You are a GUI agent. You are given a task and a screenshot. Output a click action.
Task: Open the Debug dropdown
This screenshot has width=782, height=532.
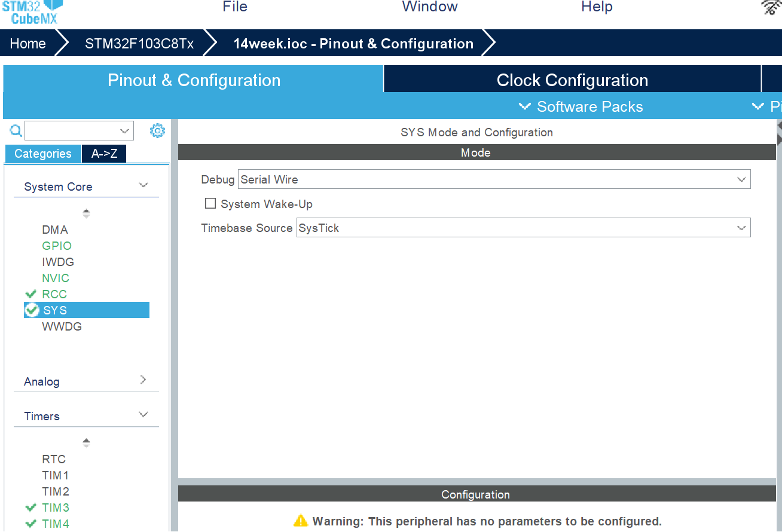pyautogui.click(x=494, y=179)
